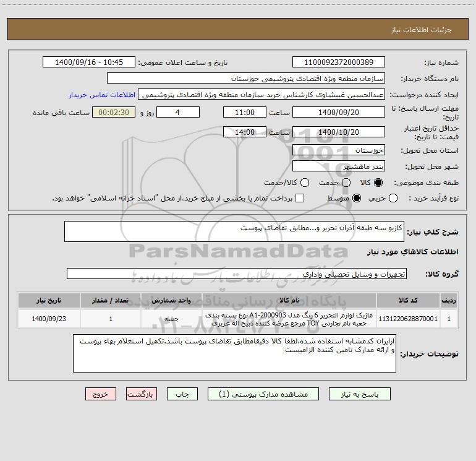The height and width of the screenshot is (461, 476).
Task: Click the days remaining field showing 4
Action: [x=177, y=112]
